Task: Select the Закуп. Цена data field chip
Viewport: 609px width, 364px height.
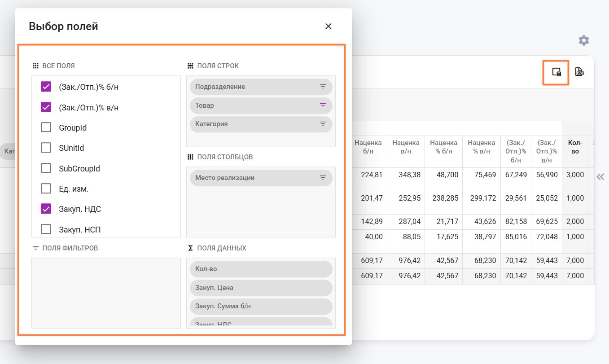Action: point(260,288)
